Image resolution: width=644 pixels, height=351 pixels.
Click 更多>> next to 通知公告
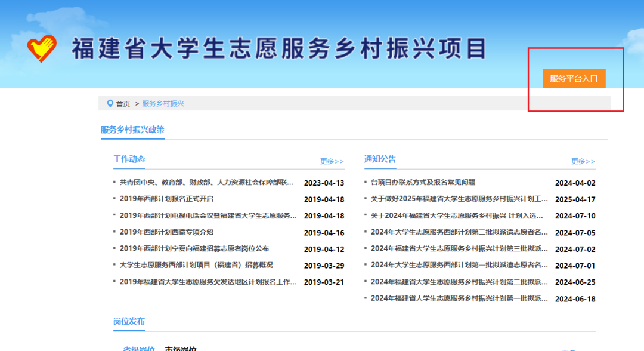pyautogui.click(x=584, y=161)
